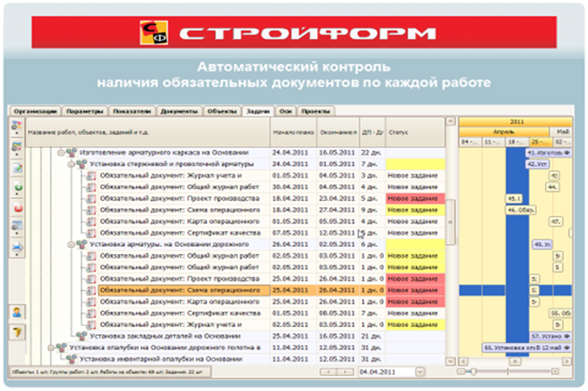Collapse the Изготовление арматурного каркаса node
Viewport: 588px width, 391px height.
click(x=60, y=153)
